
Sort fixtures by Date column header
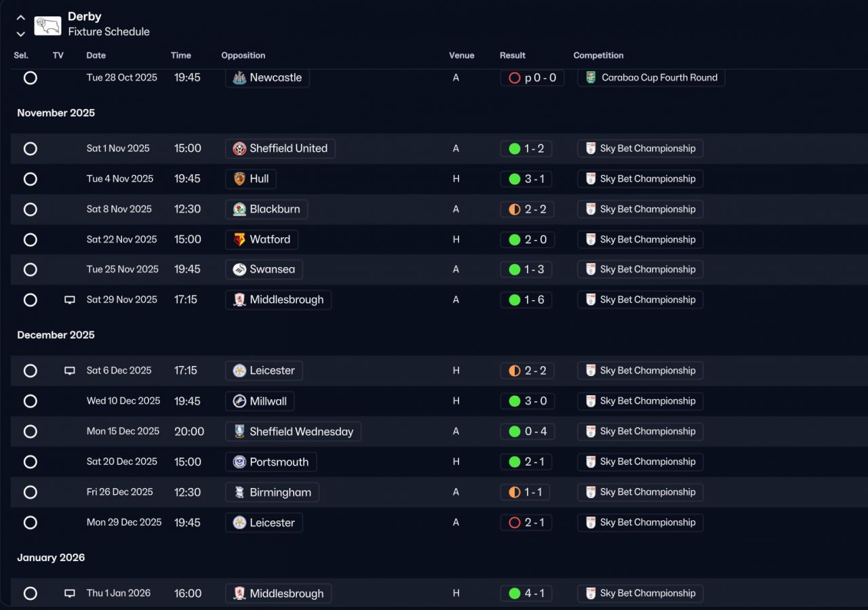point(96,56)
